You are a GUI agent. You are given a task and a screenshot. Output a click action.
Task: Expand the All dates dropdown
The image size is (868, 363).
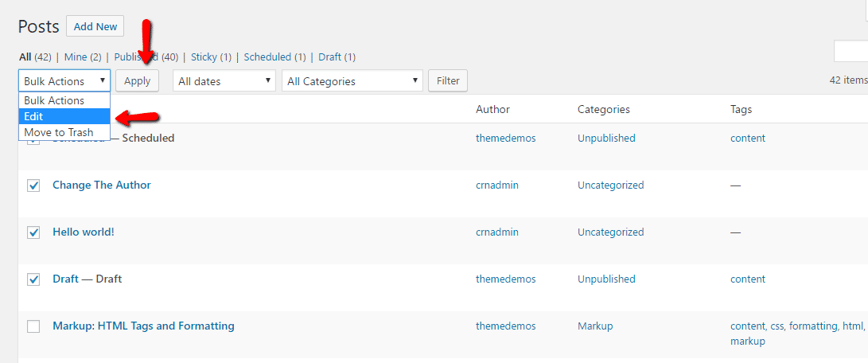click(224, 81)
